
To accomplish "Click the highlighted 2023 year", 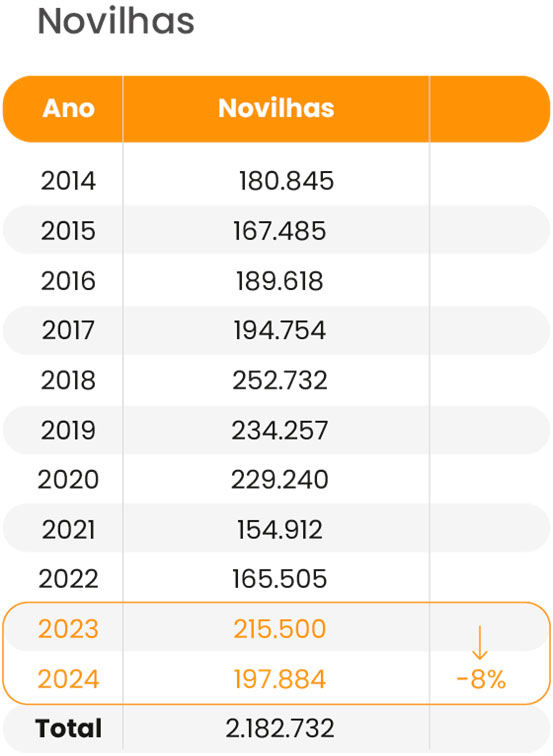I will pos(68,629).
